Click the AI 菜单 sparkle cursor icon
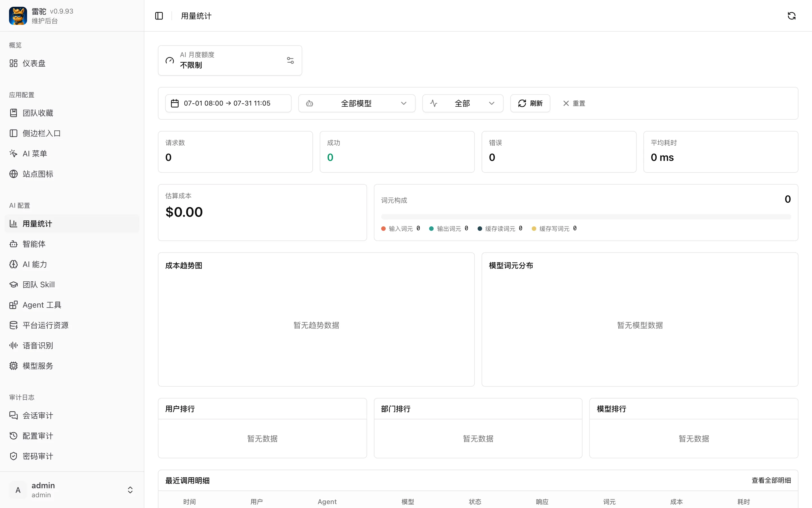Viewport: 812px width, 508px height. 14,154
